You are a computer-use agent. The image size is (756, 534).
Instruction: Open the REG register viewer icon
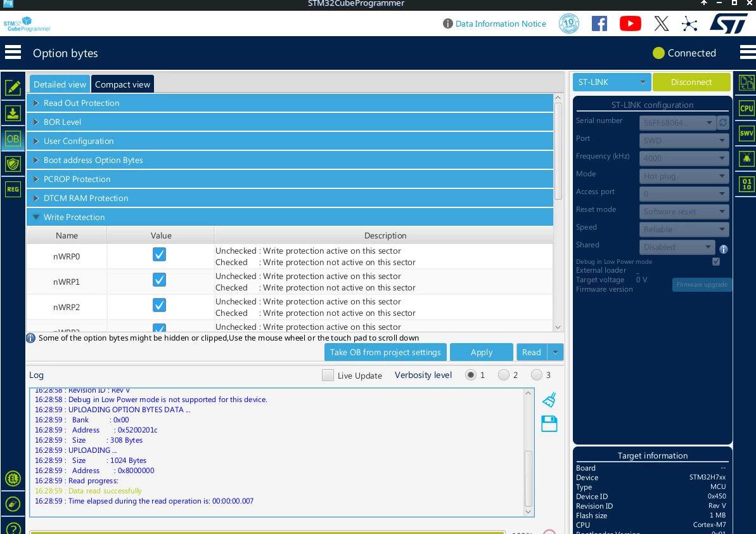click(13, 189)
